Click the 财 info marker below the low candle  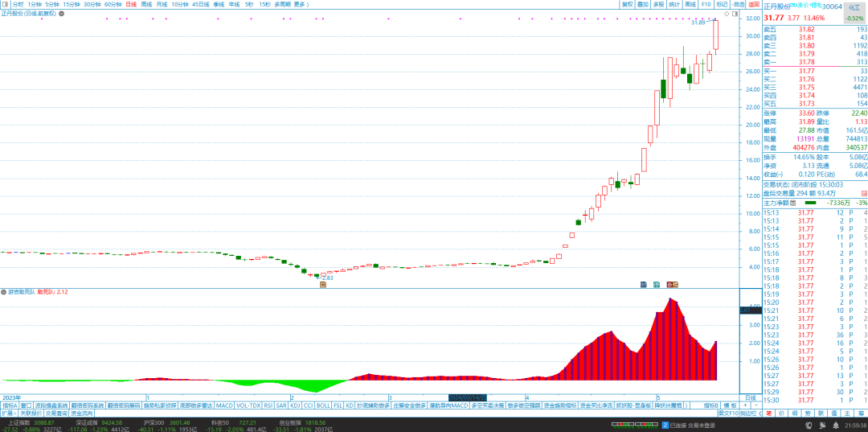click(323, 284)
